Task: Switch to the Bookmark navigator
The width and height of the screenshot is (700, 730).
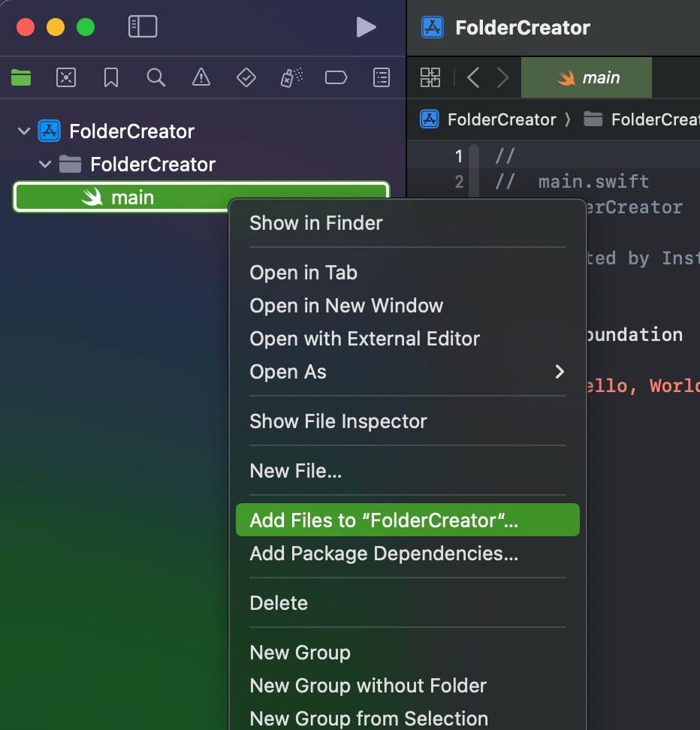Action: tap(111, 77)
